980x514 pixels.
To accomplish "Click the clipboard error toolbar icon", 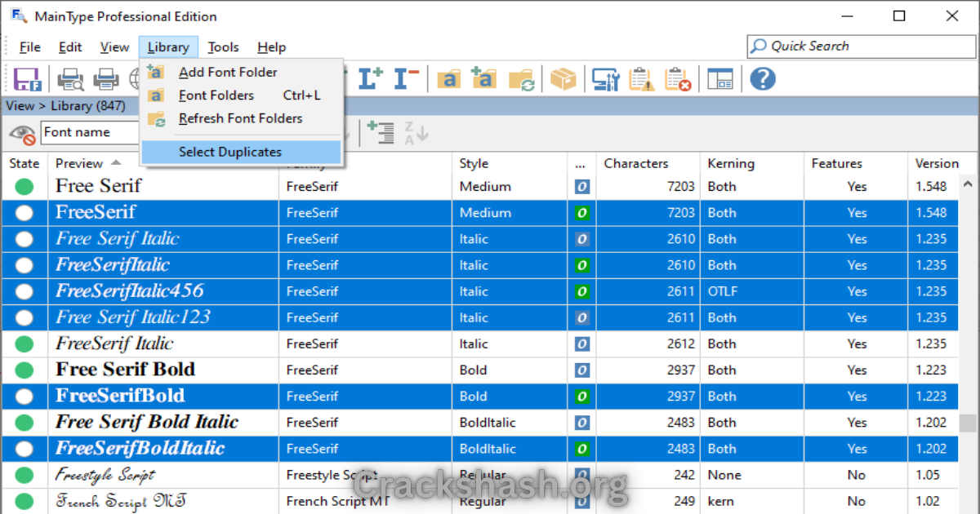I will click(678, 79).
